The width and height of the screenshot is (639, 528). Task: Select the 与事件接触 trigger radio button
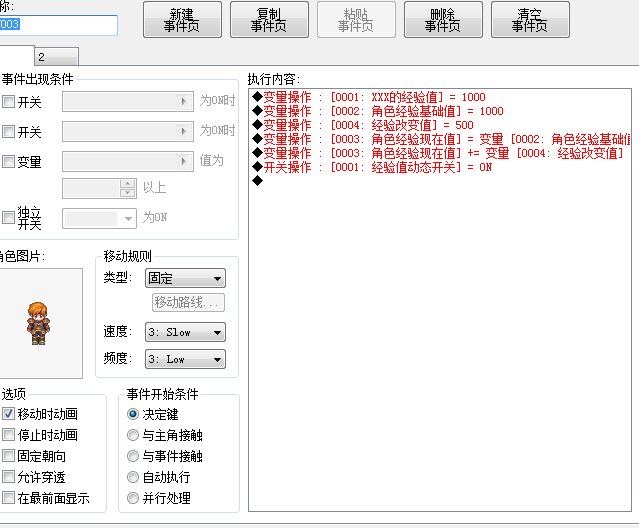click(133, 456)
